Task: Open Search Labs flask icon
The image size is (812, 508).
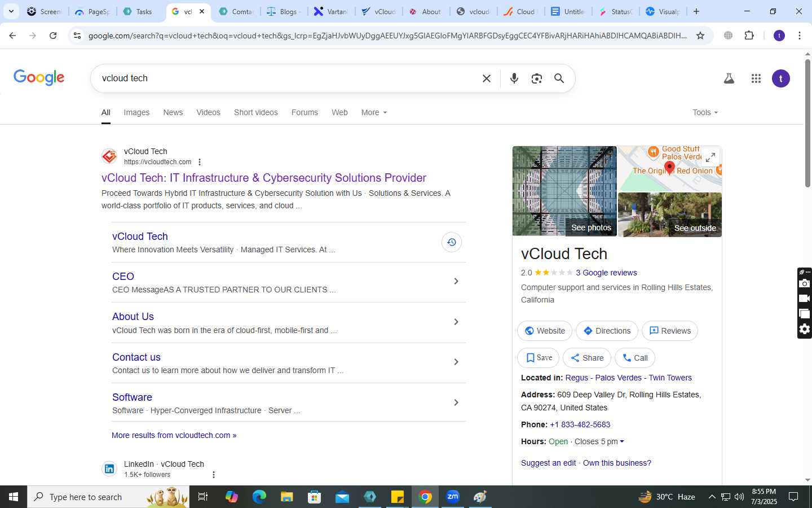Action: point(729,78)
